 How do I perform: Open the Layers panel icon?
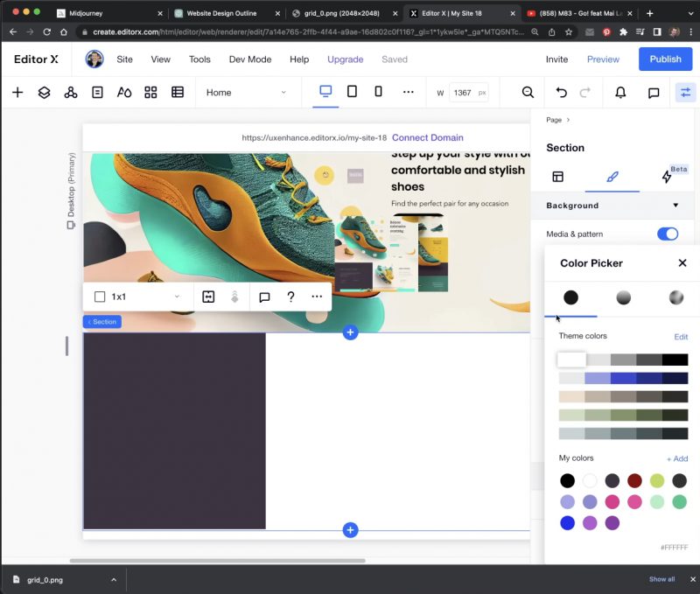pos(44,92)
